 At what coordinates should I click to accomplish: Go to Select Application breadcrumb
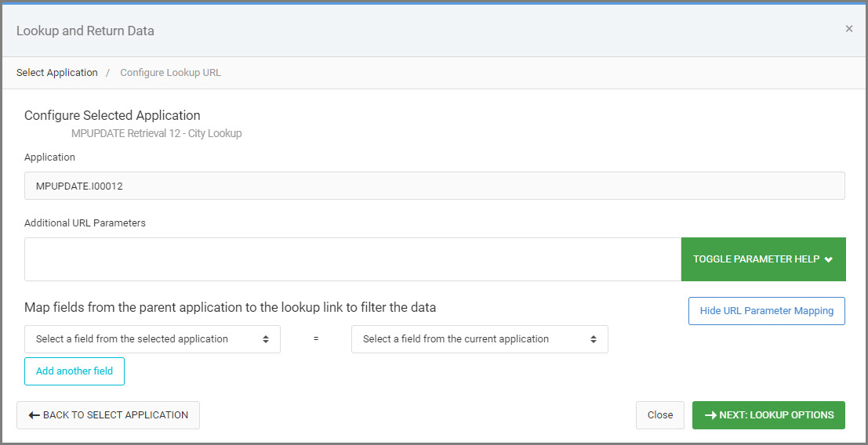coord(57,72)
